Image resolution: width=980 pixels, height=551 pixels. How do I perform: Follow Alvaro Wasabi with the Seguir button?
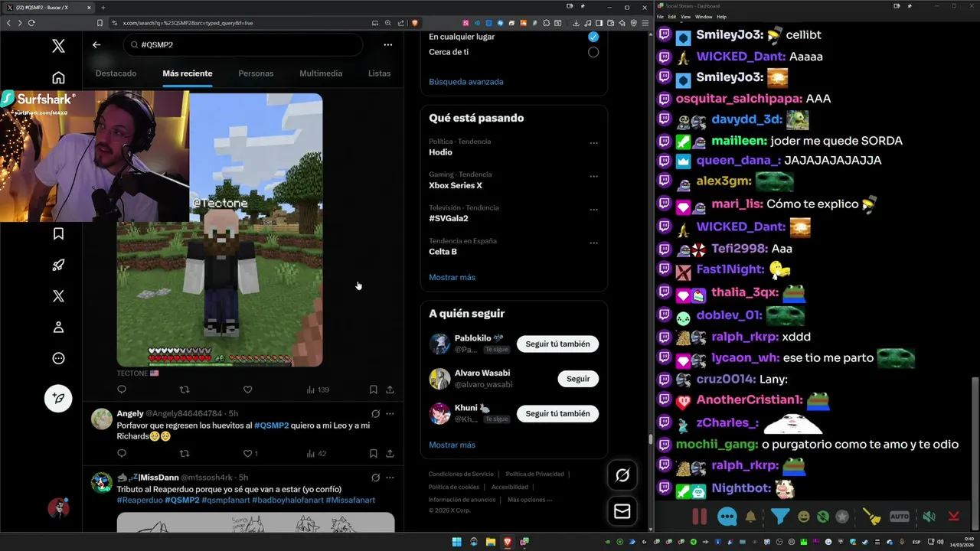578,379
